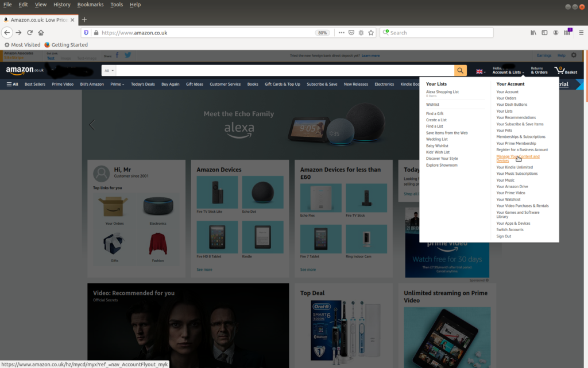Share via the Facebook icon in SiteStripe
Screen dimensions: 588x368
(117, 55)
